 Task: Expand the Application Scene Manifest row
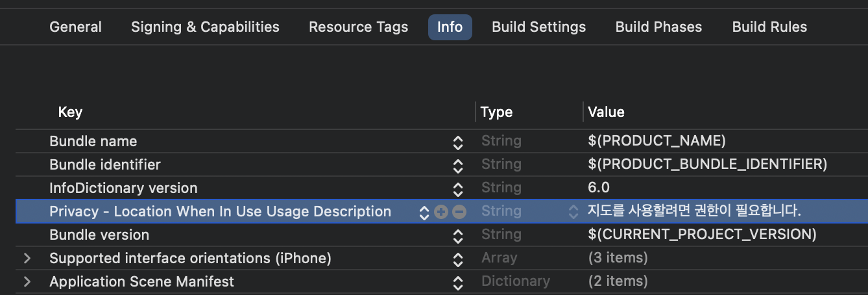(x=27, y=282)
